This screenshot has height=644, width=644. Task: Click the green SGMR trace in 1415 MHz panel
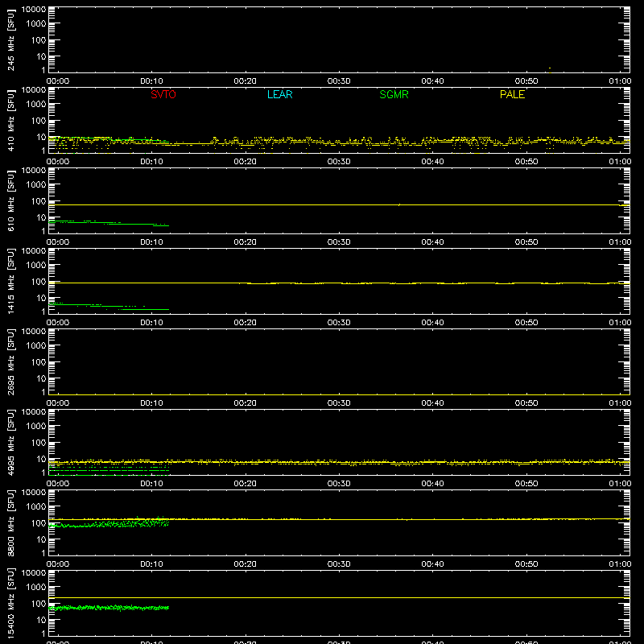click(109, 307)
